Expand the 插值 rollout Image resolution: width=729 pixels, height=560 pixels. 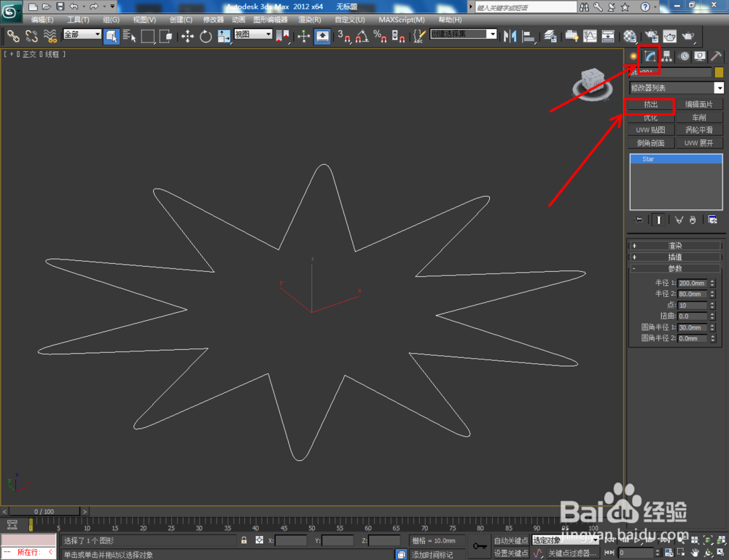point(674,257)
